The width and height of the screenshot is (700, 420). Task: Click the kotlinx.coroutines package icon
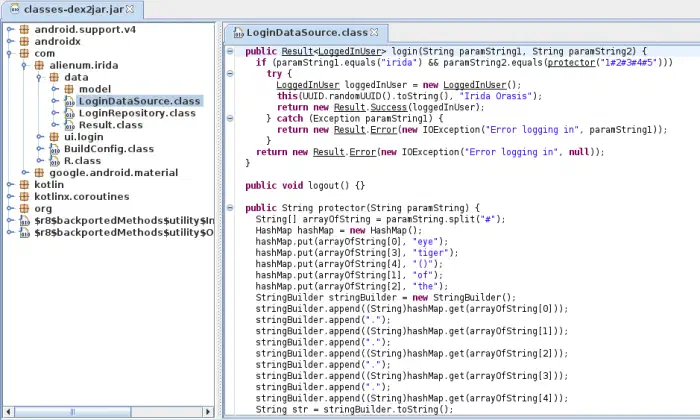point(24,197)
